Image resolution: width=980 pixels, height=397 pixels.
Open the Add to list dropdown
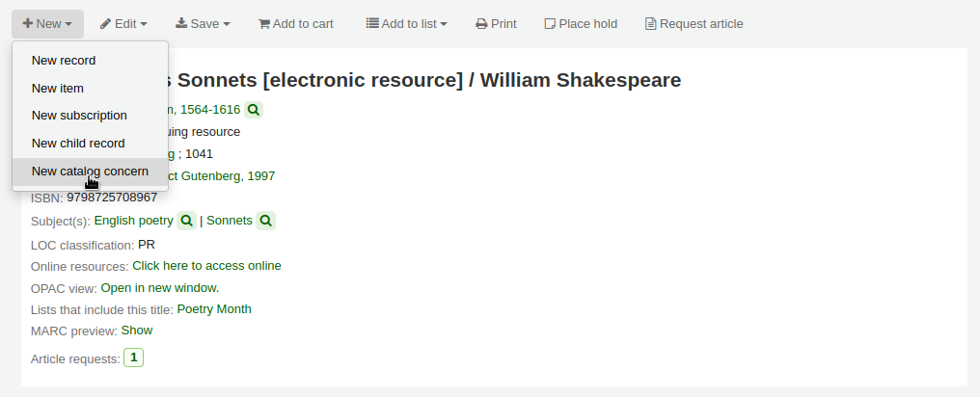[x=406, y=24]
